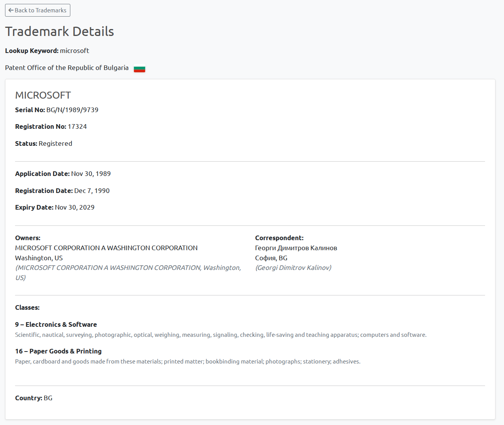Click the correspondent city София, BG
Screen dimensions: 504x425
(271, 258)
